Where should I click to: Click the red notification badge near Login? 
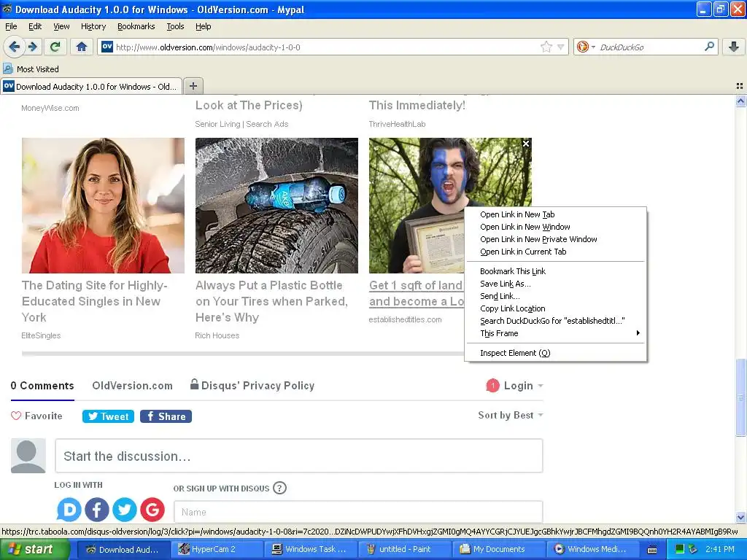[492, 385]
